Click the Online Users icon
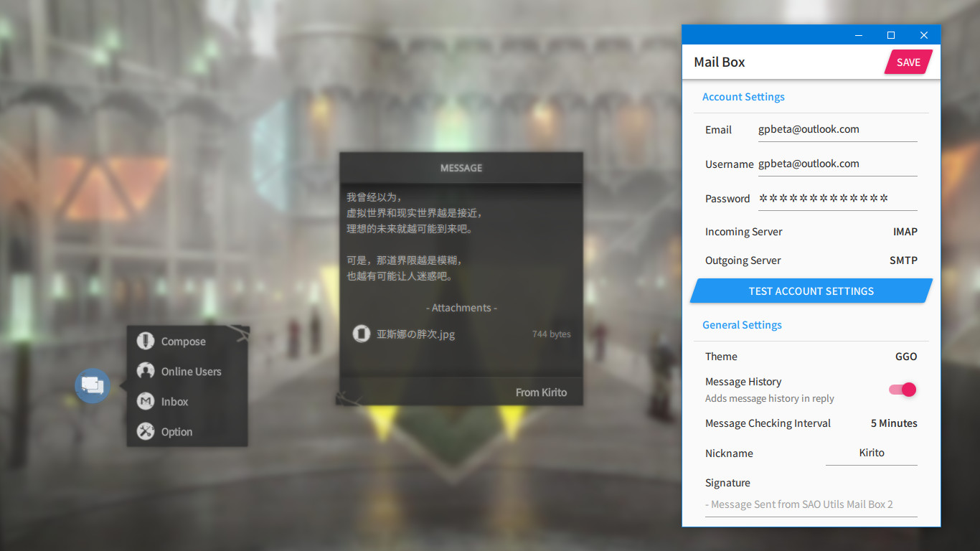The width and height of the screenshot is (980, 551). tap(145, 371)
